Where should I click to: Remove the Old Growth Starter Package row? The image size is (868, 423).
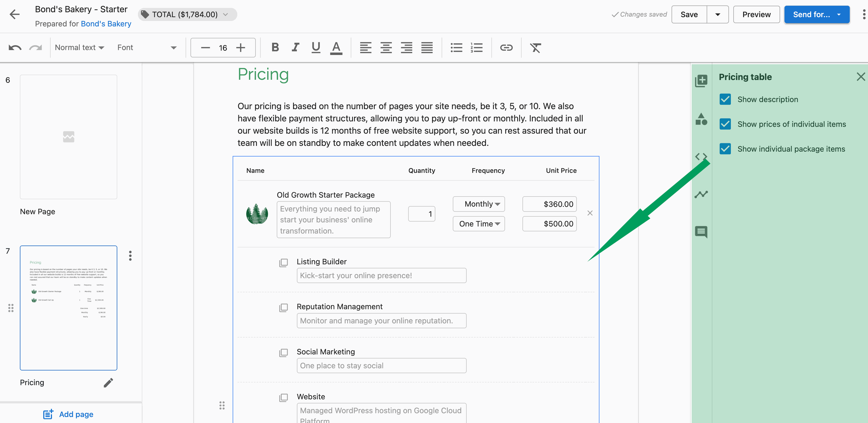point(590,213)
